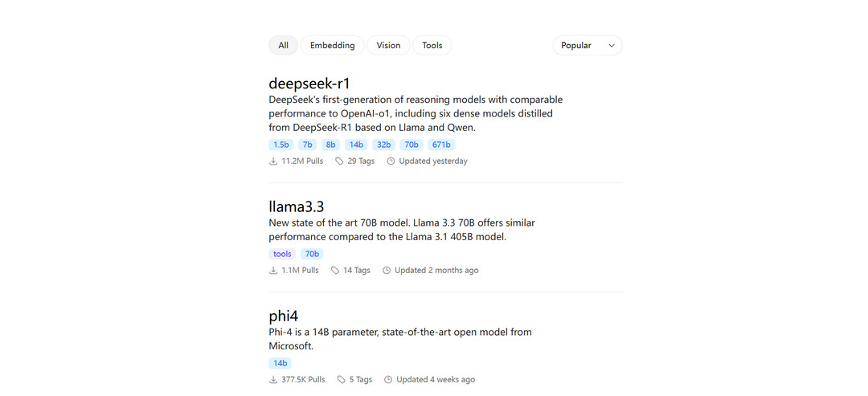Viewport: 868px width, 396px height.
Task: Select the All filter tab
Action: coord(283,46)
